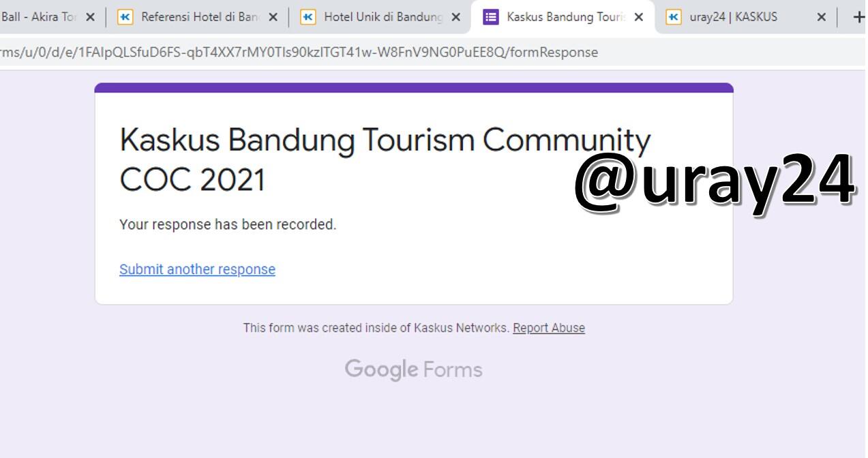The width and height of the screenshot is (868, 458).
Task: Click the Kaskus icon on Referensi Hotel tab
Action: pos(125,17)
